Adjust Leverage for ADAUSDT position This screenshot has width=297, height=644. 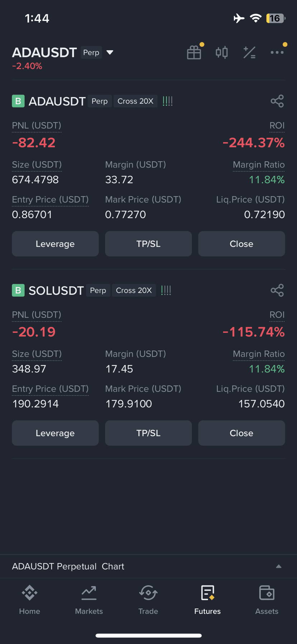pos(55,244)
